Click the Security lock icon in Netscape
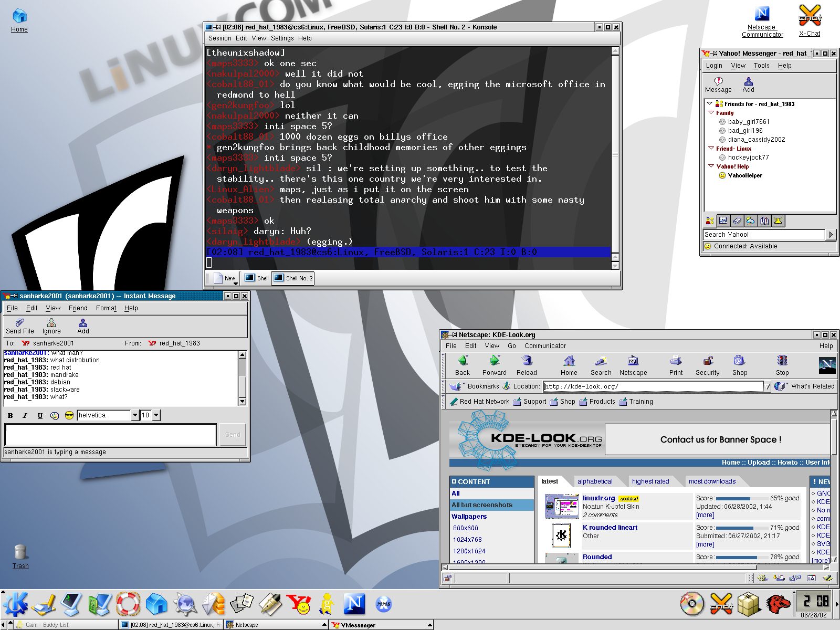The width and height of the screenshot is (840, 630). pyautogui.click(x=708, y=365)
